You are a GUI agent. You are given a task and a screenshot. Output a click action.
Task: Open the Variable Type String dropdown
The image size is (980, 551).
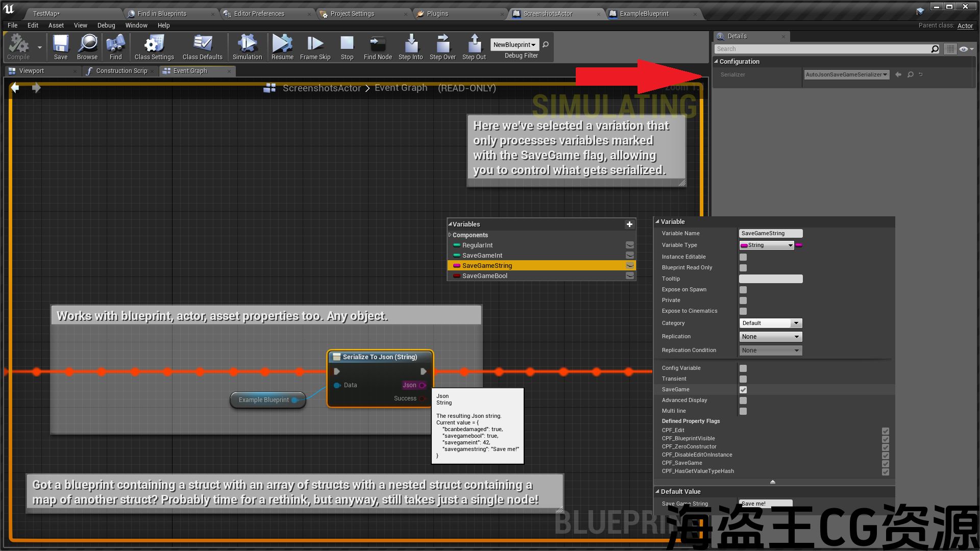pyautogui.click(x=767, y=245)
